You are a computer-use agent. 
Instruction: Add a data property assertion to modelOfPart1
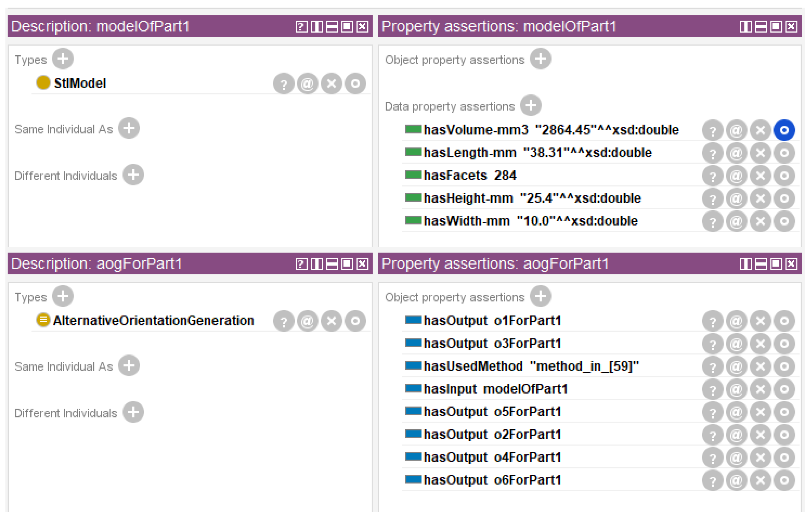coord(531,105)
